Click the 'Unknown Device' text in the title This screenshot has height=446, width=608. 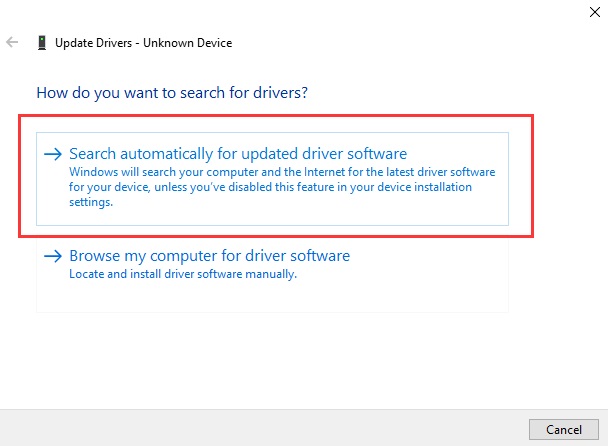click(188, 43)
